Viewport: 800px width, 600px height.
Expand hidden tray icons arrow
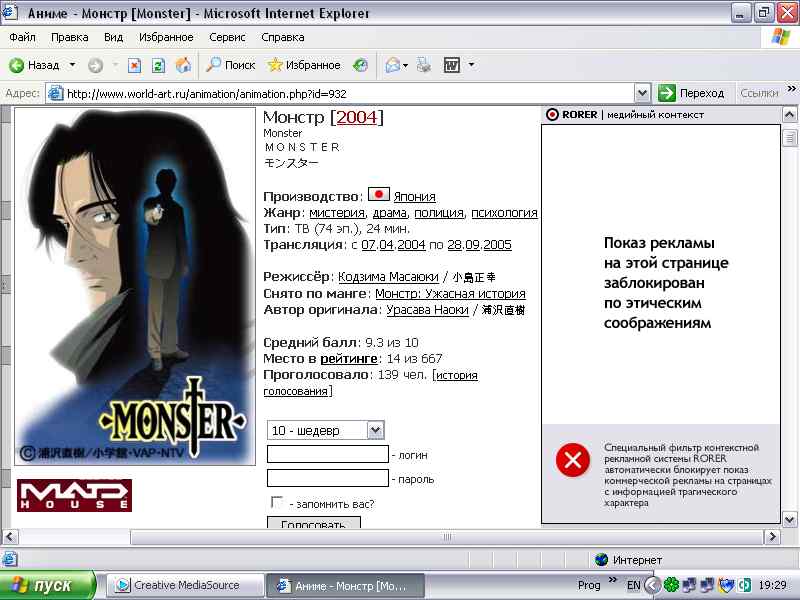652,585
